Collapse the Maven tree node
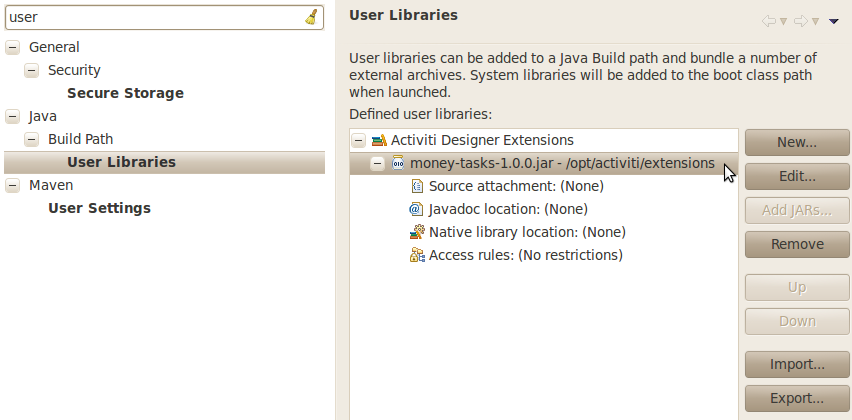 point(12,185)
